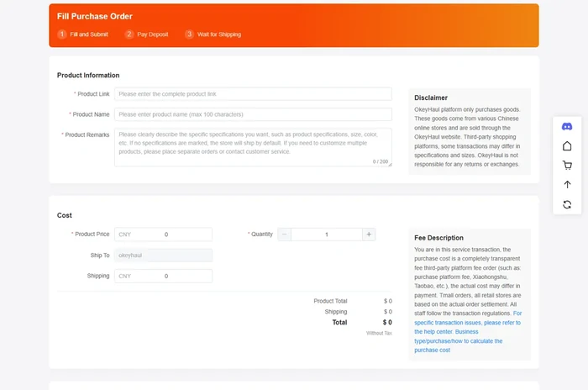This screenshot has width=588, height=390.
Task: Click the Without Tax note
Action: pos(379,333)
